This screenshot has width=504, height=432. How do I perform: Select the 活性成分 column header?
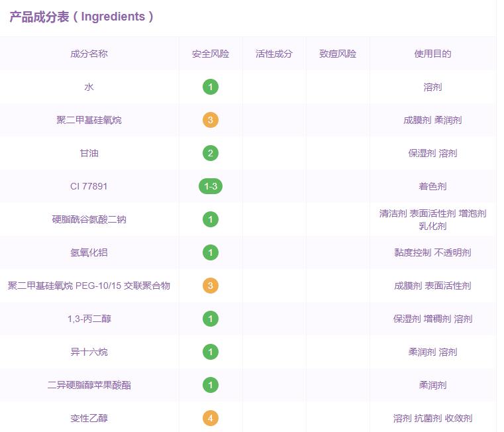(x=274, y=54)
